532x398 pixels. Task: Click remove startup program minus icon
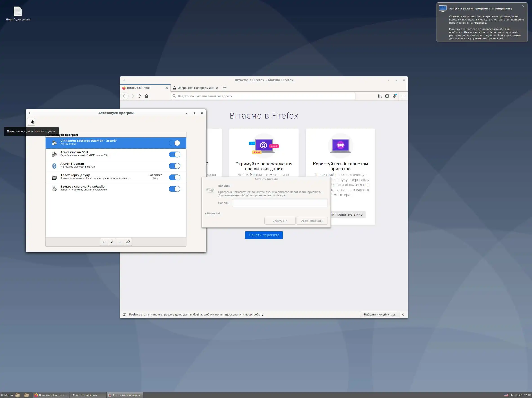coord(120,242)
